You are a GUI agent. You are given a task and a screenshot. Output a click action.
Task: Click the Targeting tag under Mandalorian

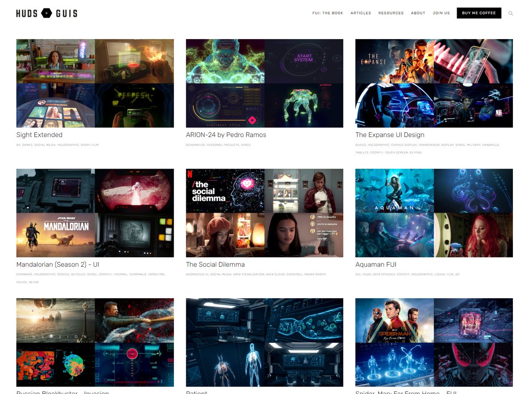click(x=156, y=274)
